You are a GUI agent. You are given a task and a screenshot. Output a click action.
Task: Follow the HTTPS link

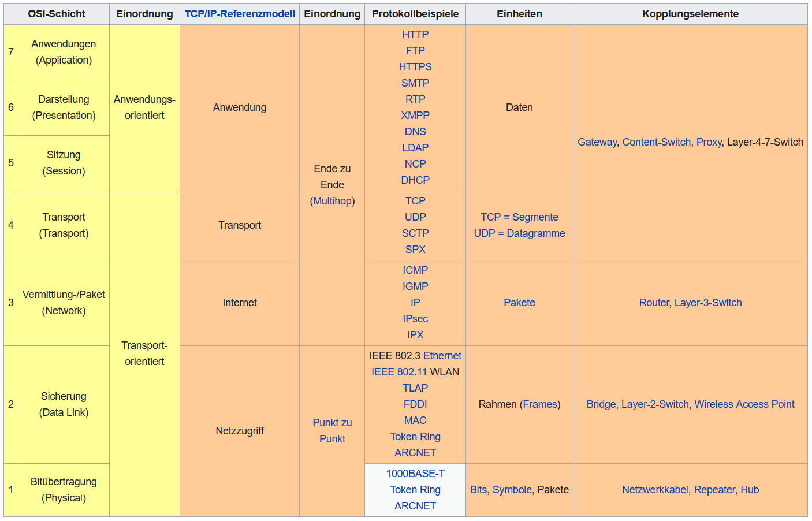(x=415, y=67)
